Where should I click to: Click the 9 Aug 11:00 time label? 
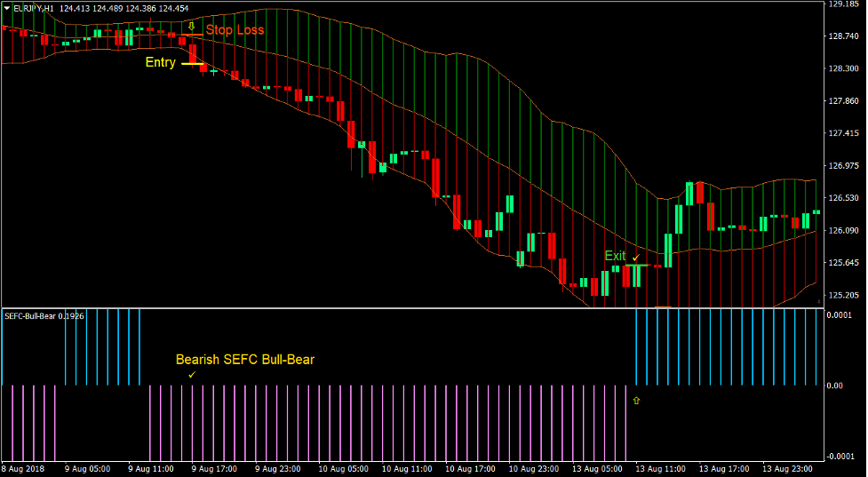[x=150, y=469]
